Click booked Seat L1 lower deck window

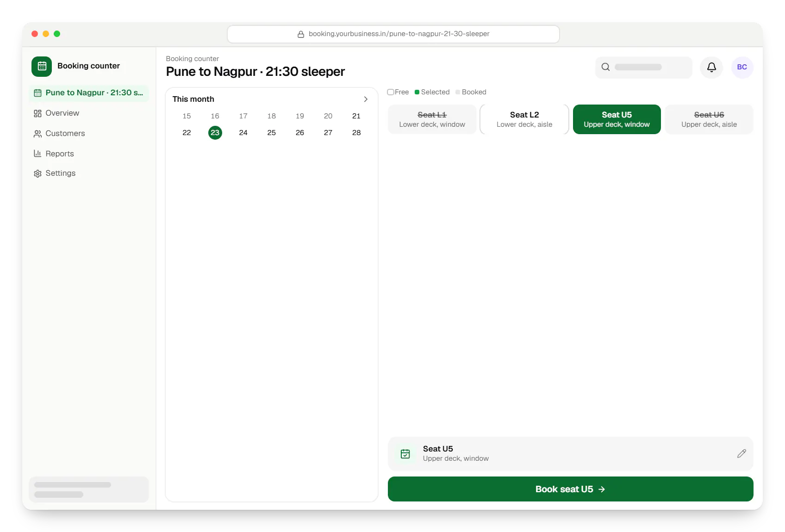point(432,119)
